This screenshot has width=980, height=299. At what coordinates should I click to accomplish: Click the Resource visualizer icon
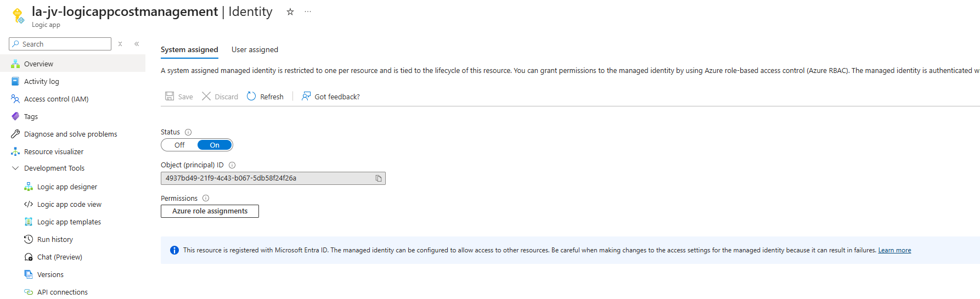click(x=15, y=151)
